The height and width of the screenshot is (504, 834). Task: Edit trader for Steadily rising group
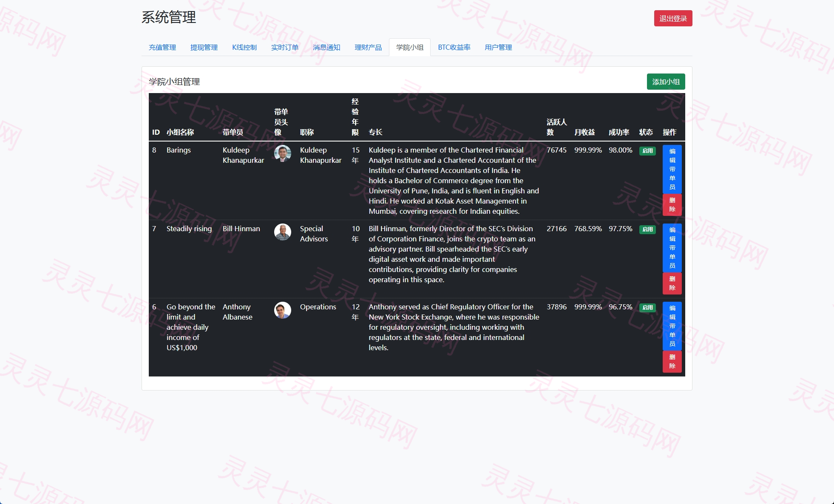[x=672, y=248]
